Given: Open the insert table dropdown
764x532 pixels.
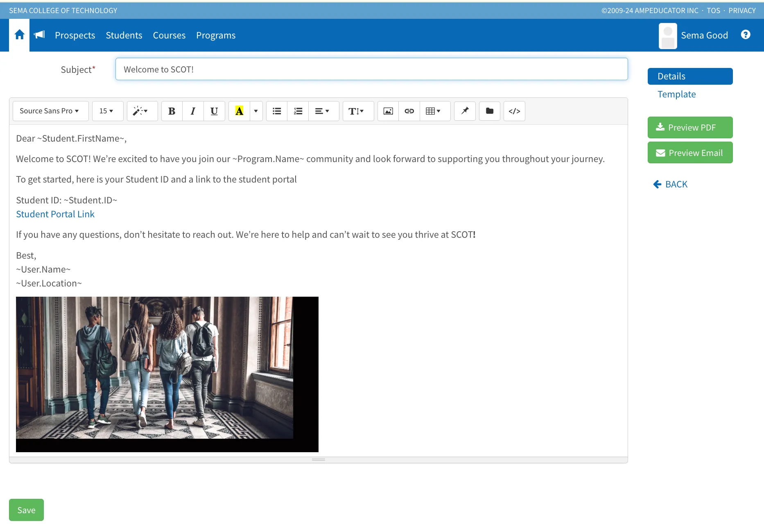Looking at the screenshot, I should (x=435, y=111).
